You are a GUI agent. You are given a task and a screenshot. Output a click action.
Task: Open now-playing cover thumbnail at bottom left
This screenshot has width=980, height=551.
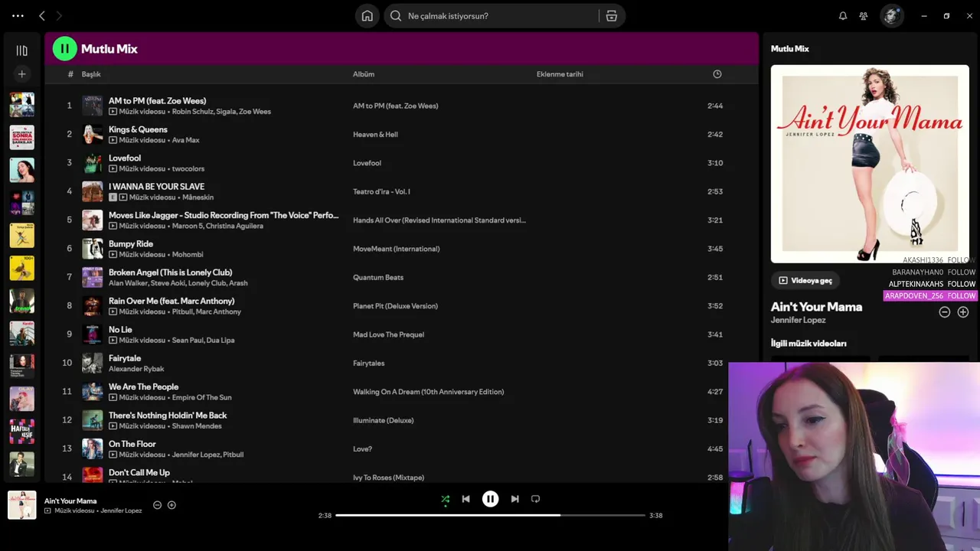22,505
